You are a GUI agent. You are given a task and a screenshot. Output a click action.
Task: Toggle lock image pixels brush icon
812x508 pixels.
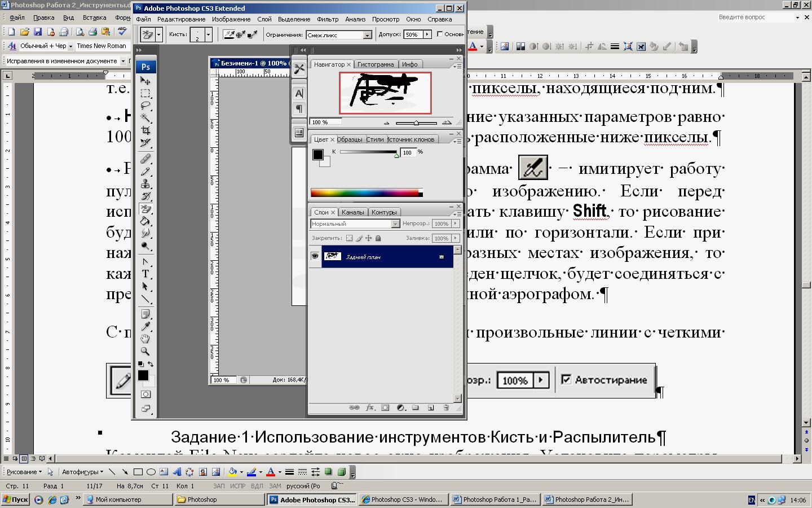tap(359, 238)
